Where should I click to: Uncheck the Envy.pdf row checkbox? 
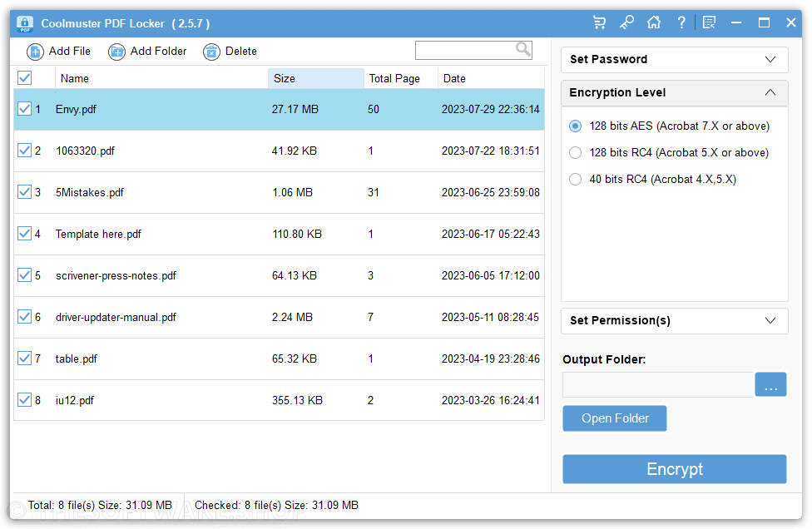[x=24, y=109]
